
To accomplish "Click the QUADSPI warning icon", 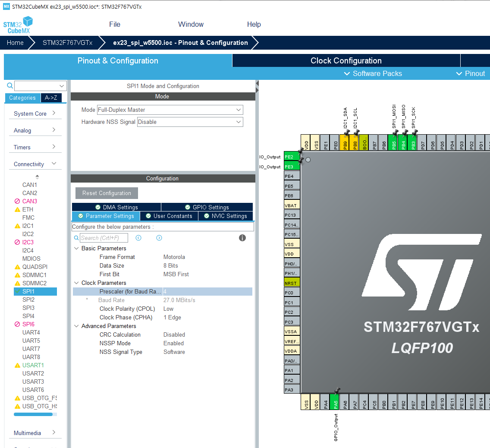I will (18, 267).
